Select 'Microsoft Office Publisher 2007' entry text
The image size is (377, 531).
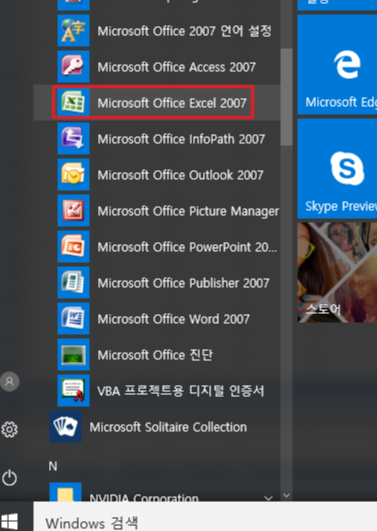tap(183, 283)
